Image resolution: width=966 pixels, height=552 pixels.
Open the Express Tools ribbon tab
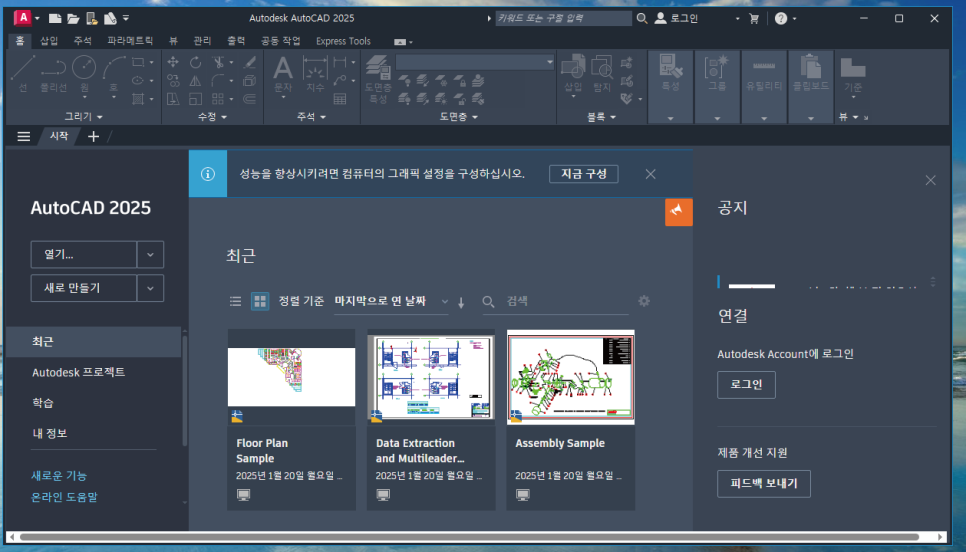coord(343,41)
